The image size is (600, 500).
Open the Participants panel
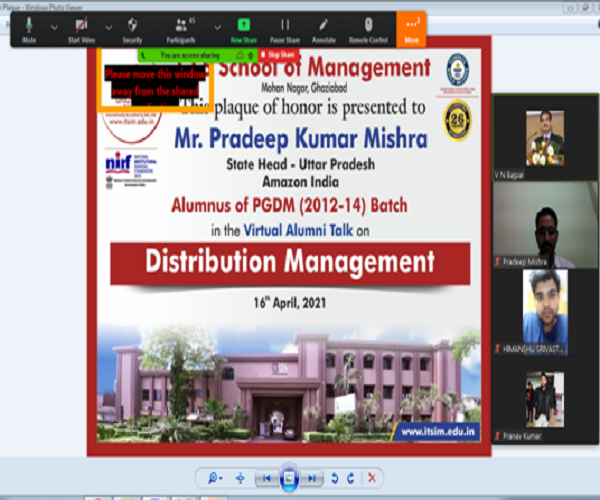(x=181, y=30)
